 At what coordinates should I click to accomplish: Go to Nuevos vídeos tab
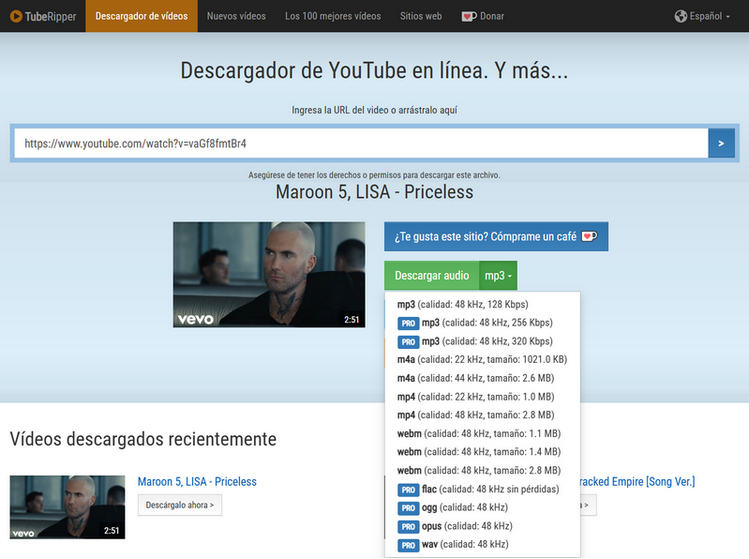click(x=236, y=16)
